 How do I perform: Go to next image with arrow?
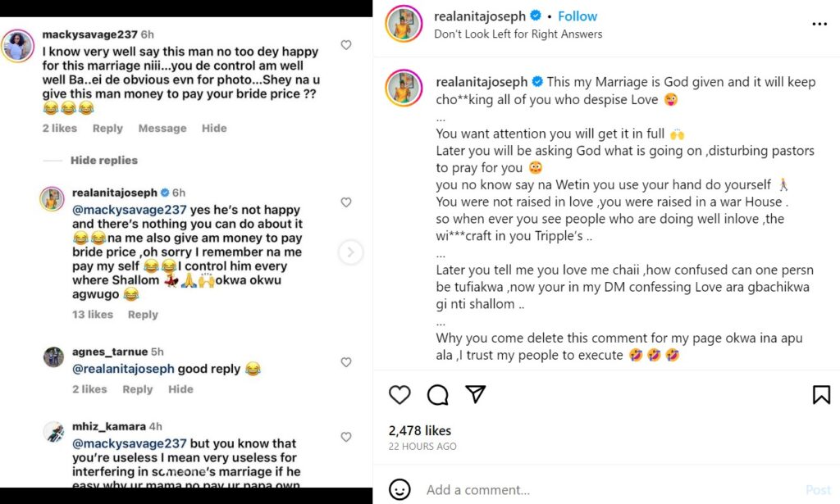tap(351, 252)
